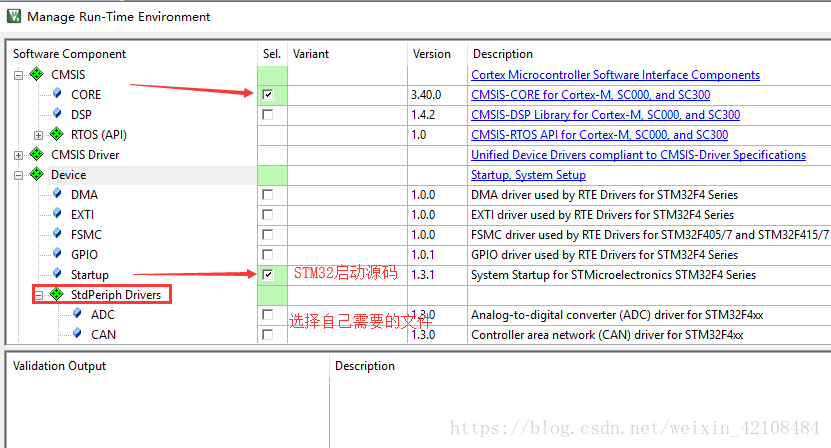Click the blue gem icon beside Startup
Viewport: 831px width, 448px height.
(57, 274)
